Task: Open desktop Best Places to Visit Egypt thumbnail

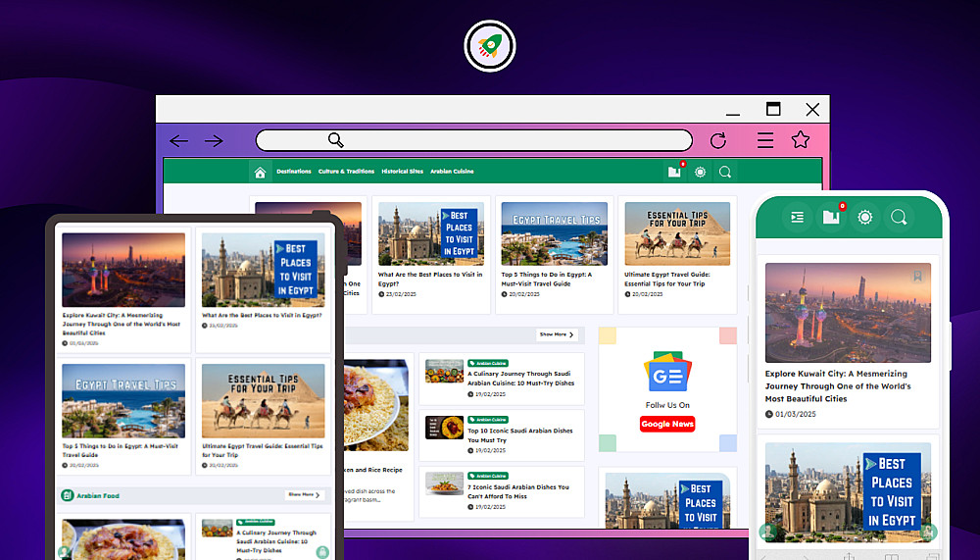Action: click(430, 233)
